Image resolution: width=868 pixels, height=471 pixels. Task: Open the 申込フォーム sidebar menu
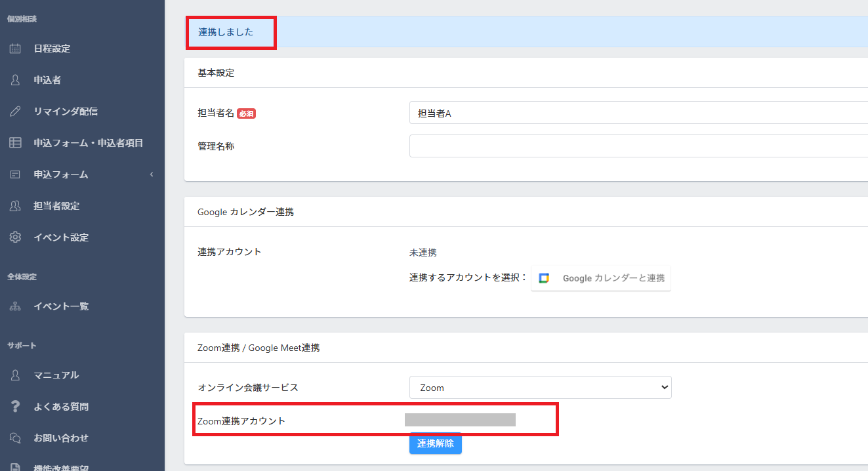pos(61,174)
